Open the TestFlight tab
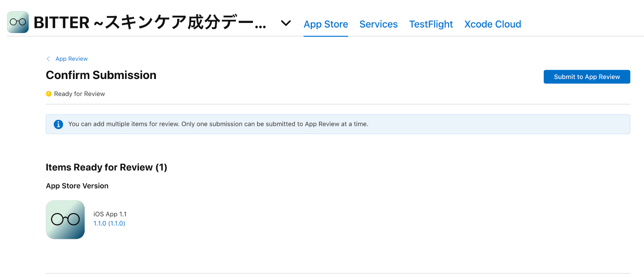 click(x=431, y=24)
